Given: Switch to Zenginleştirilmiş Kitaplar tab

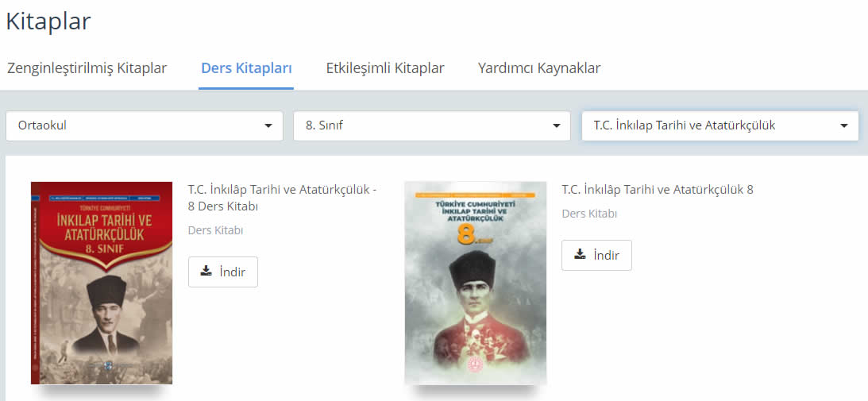Looking at the screenshot, I should (87, 68).
